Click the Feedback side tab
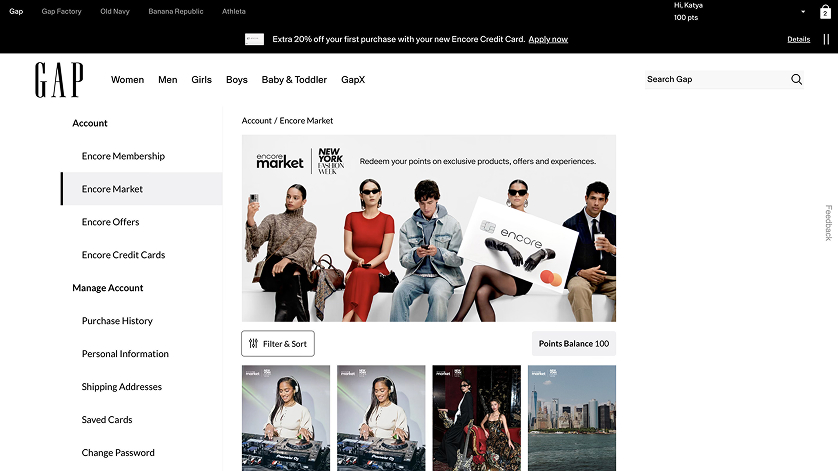This screenshot has width=838, height=471. (x=828, y=223)
